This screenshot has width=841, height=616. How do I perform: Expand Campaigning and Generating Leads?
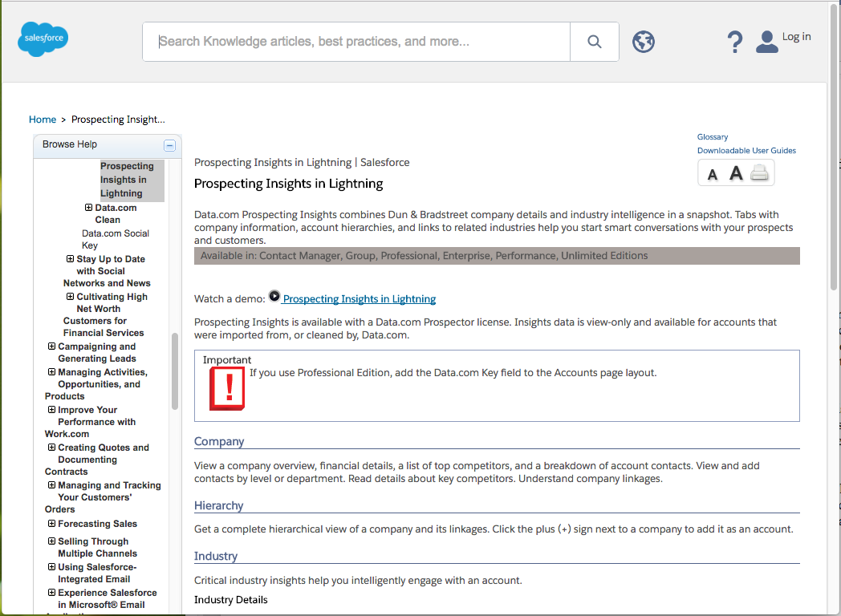coord(51,346)
